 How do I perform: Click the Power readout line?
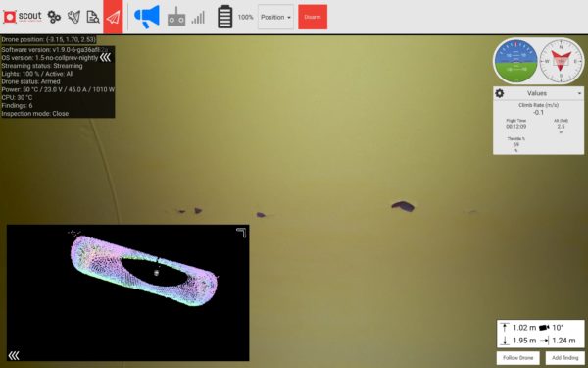click(58, 89)
